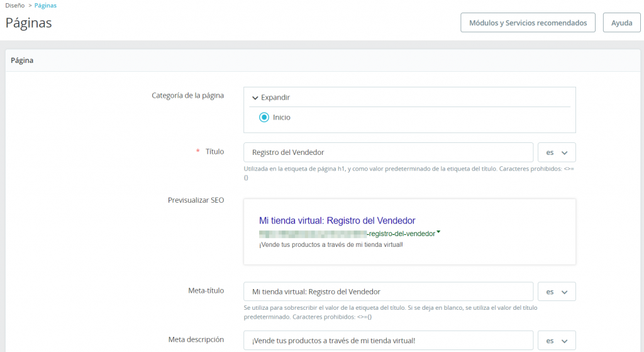This screenshot has height=352, width=644.
Task: Click the SEO preview description text
Action: tap(331, 245)
